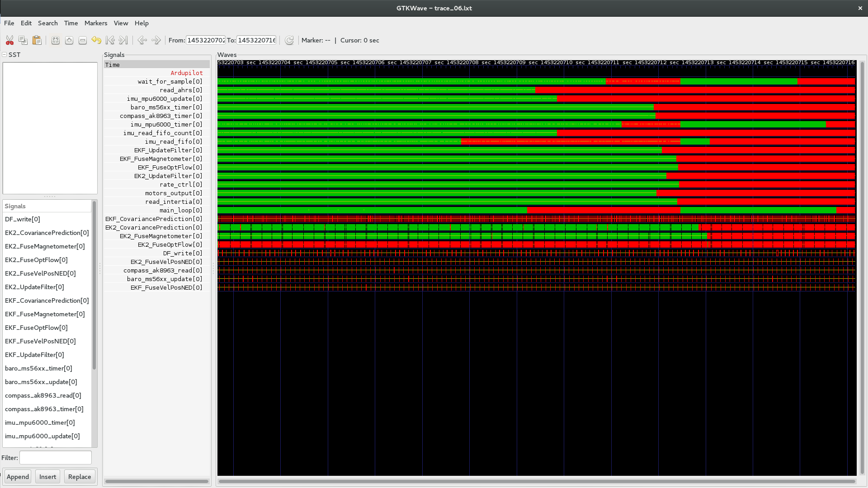Collapse the SST panel expander
This screenshot has height=488, width=868.
(x=5, y=55)
